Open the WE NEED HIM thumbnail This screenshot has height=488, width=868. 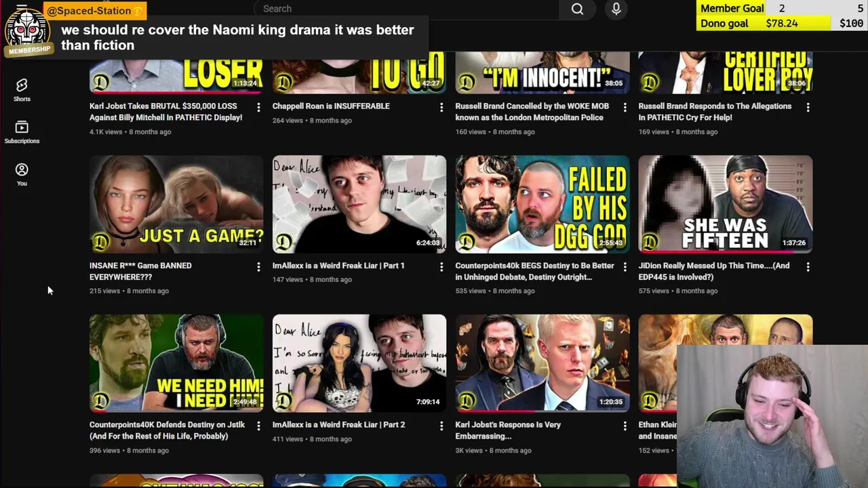point(176,363)
